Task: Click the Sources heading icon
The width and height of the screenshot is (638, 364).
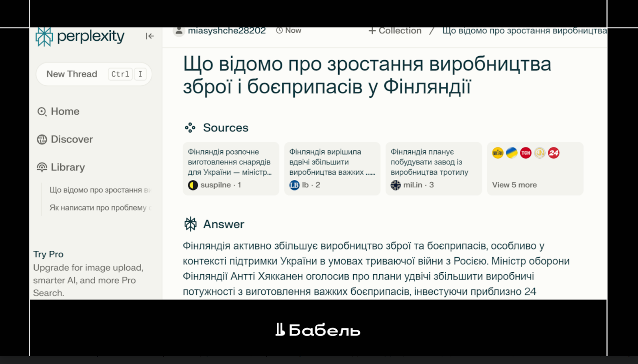Action: pos(190,128)
